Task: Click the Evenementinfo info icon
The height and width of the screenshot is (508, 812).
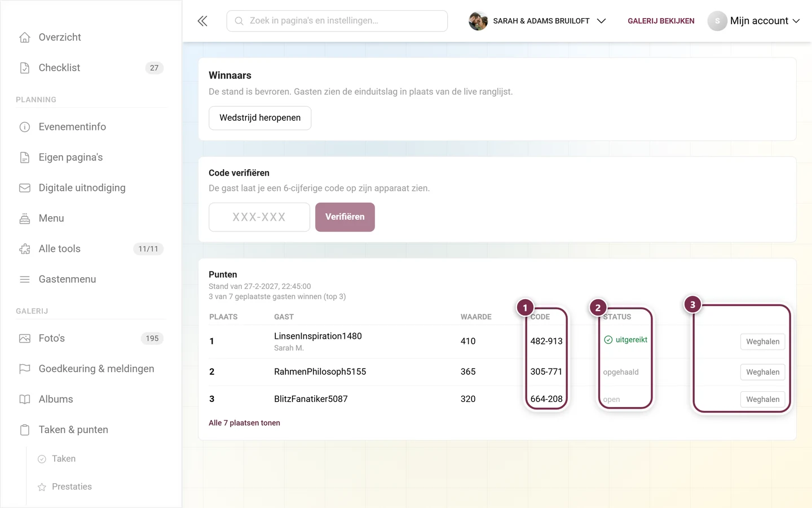Action: click(x=25, y=127)
